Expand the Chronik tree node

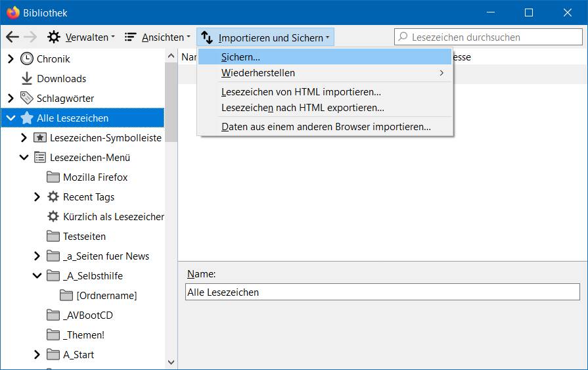pyautogui.click(x=11, y=59)
